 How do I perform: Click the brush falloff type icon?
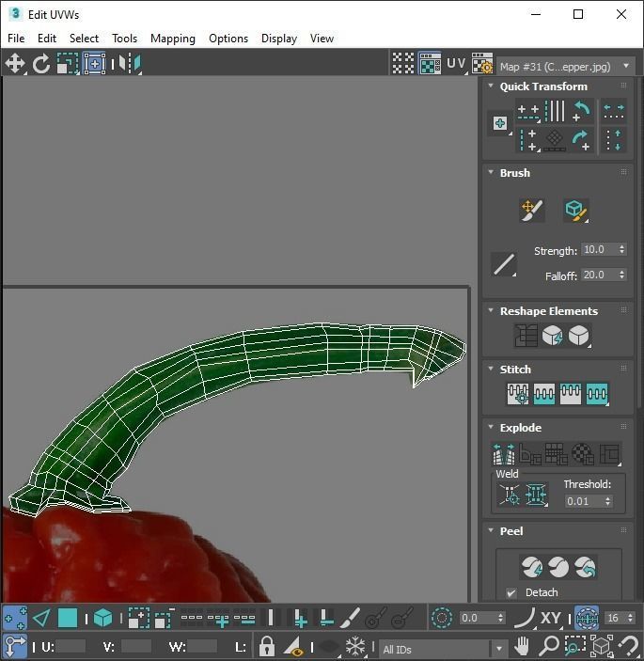tap(504, 265)
